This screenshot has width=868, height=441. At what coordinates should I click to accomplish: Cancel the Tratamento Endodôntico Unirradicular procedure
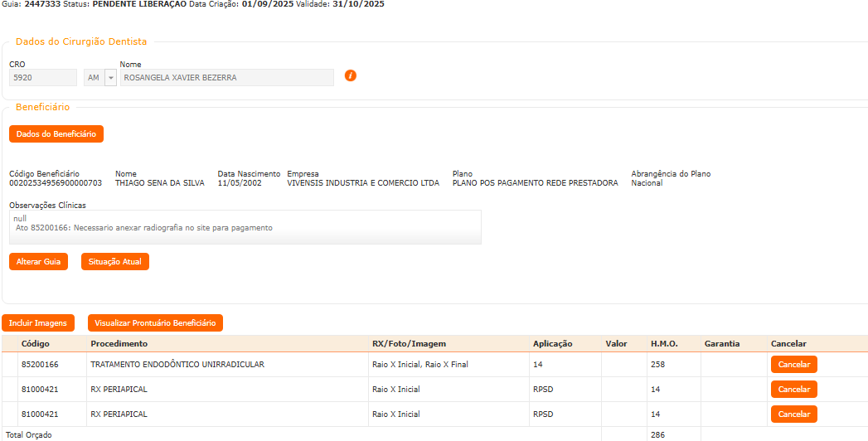tap(793, 365)
